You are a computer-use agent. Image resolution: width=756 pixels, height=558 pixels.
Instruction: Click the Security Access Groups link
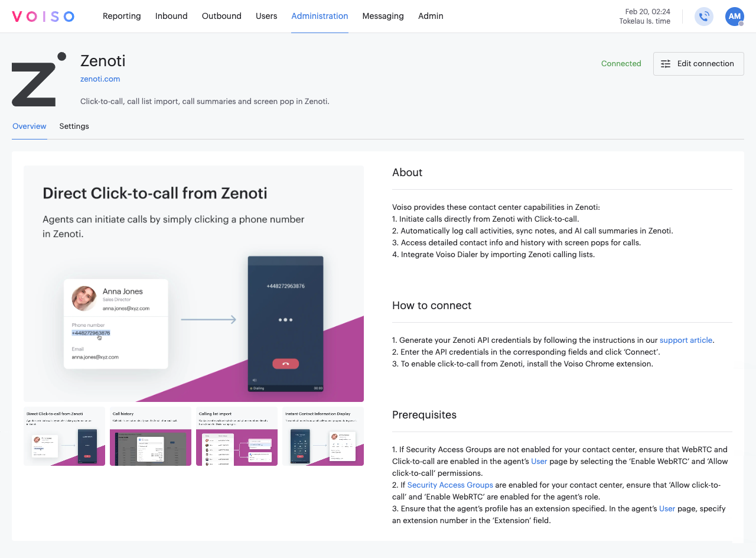tap(450, 485)
